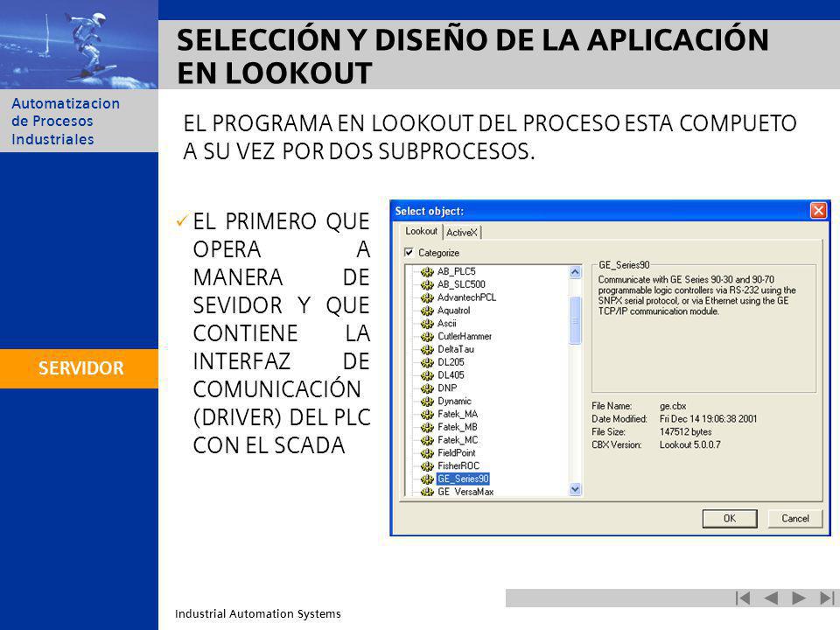Viewport: 840px width, 630px height.
Task: Click the FisherROC driver icon
Action: pyautogui.click(x=427, y=466)
